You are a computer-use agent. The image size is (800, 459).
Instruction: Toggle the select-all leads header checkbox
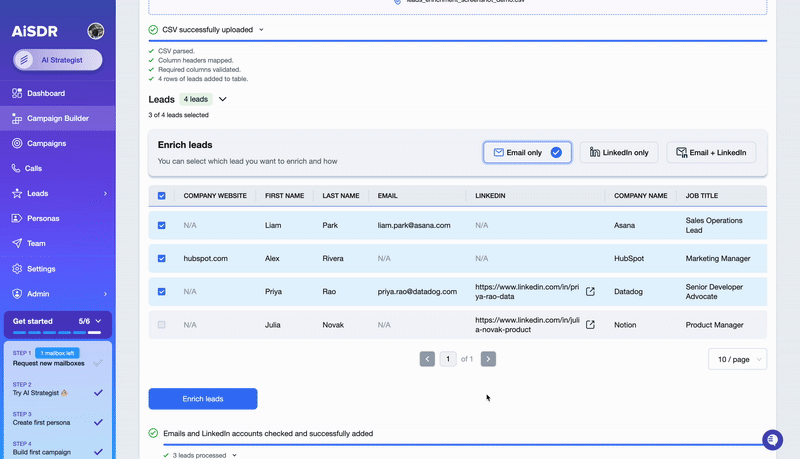tap(162, 196)
